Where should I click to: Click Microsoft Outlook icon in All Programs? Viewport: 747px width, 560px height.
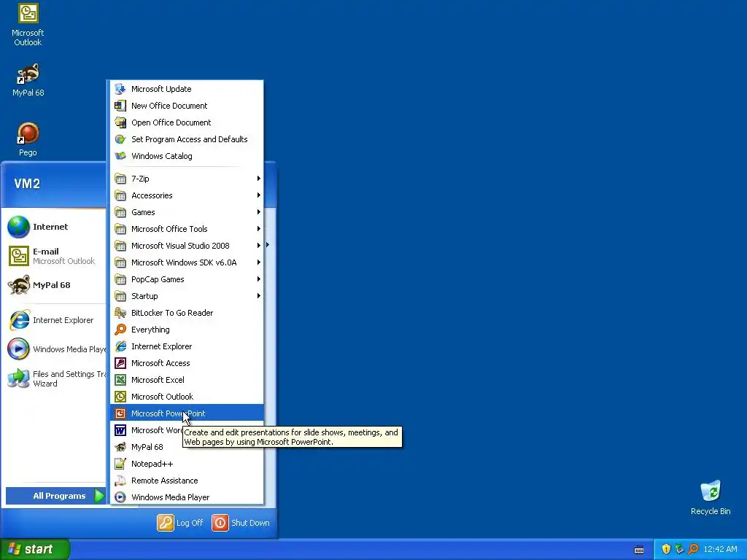click(120, 397)
